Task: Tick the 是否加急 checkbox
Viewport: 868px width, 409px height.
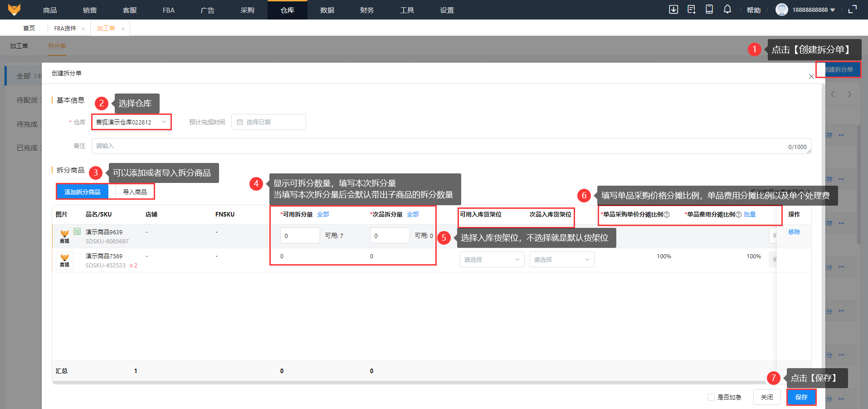Action: 711,397
